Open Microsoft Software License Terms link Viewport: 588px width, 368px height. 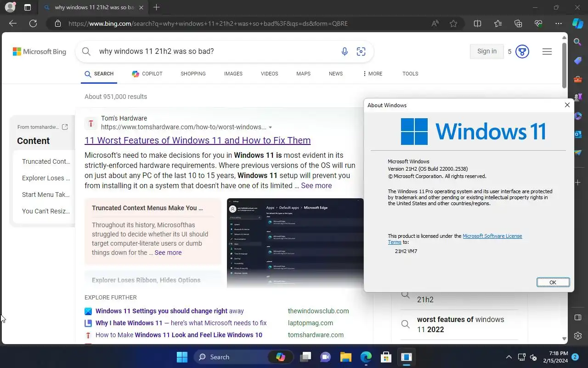click(455, 239)
